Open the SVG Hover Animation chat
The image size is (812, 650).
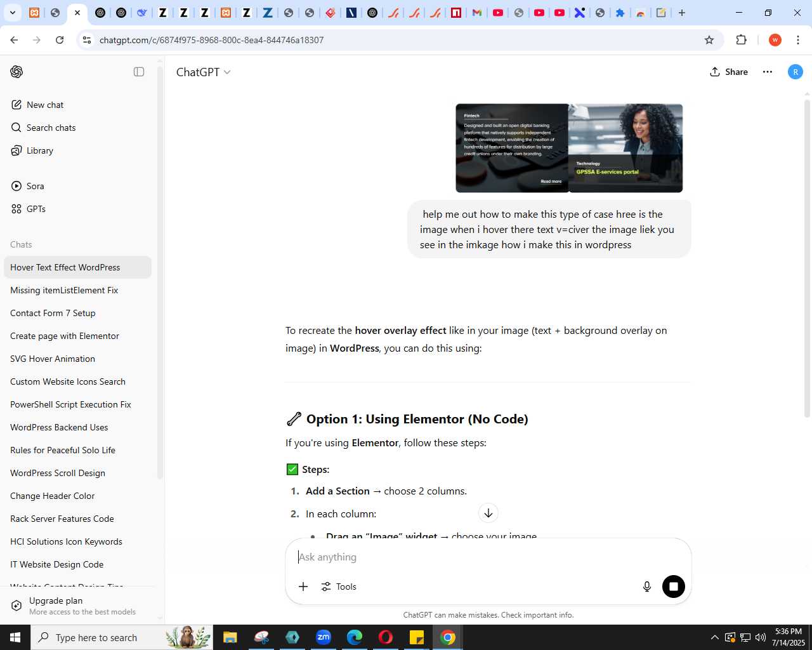click(77, 359)
